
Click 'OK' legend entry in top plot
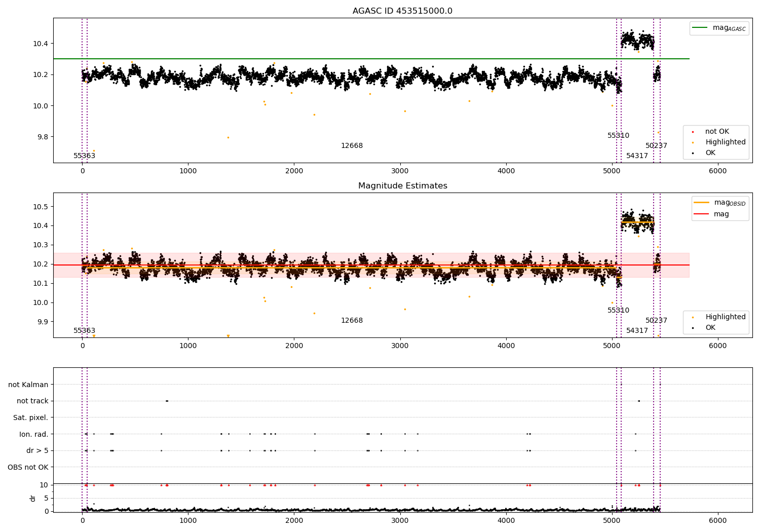point(710,153)
